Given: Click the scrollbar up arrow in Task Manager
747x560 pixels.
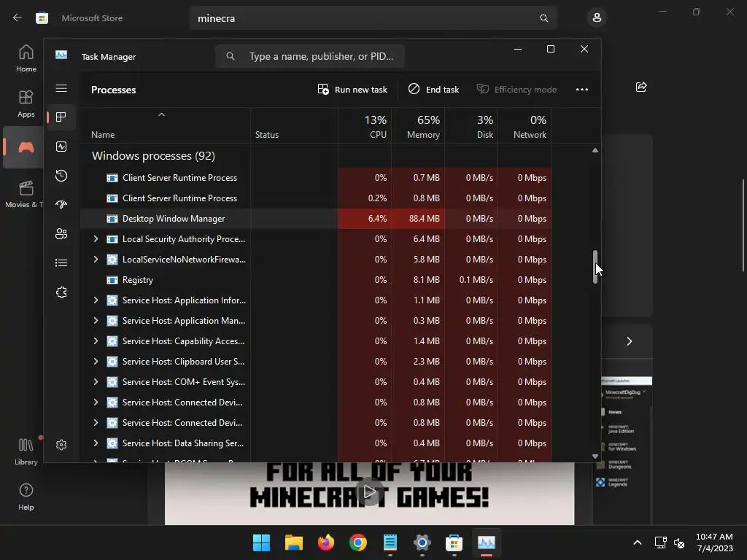Looking at the screenshot, I should click(595, 150).
